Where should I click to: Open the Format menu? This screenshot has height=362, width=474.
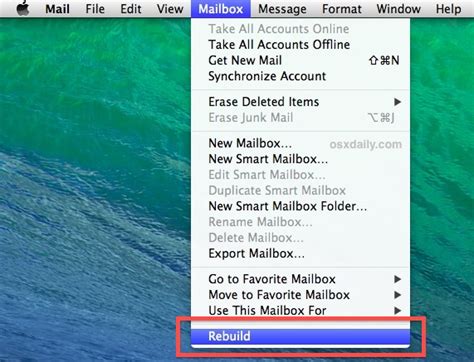[341, 9]
